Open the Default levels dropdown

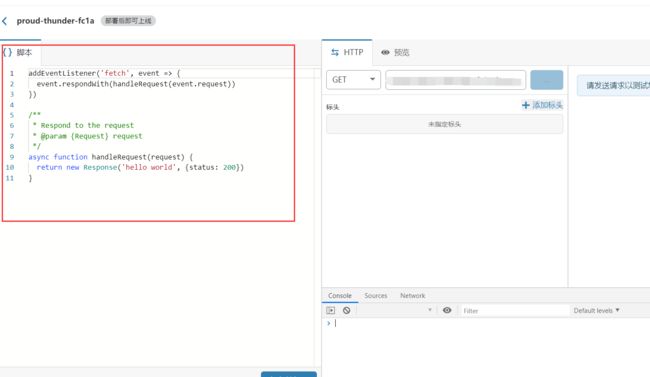click(596, 310)
